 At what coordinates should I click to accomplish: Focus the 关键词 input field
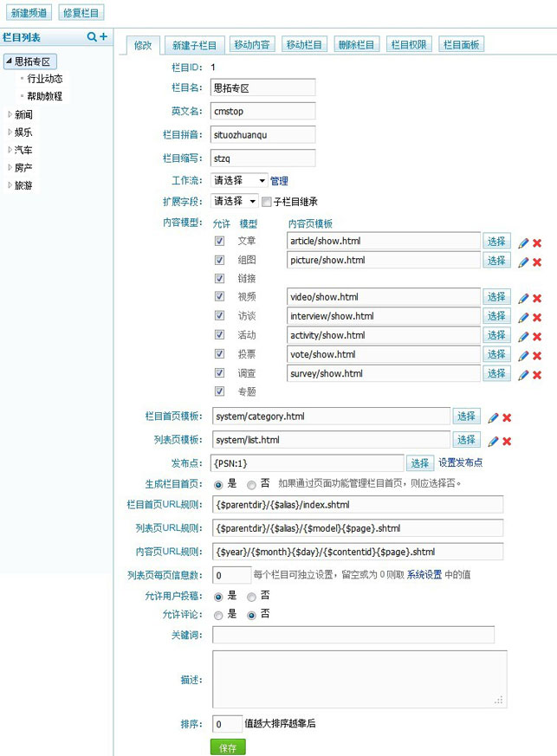353,635
